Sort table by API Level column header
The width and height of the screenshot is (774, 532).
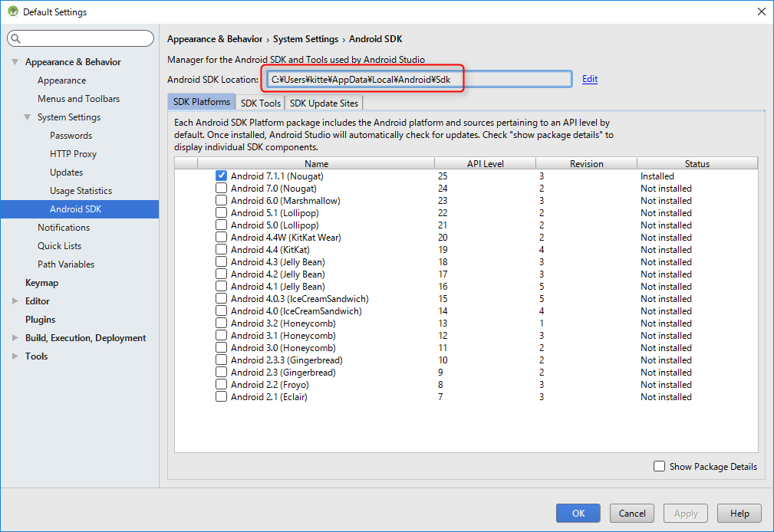coord(486,163)
